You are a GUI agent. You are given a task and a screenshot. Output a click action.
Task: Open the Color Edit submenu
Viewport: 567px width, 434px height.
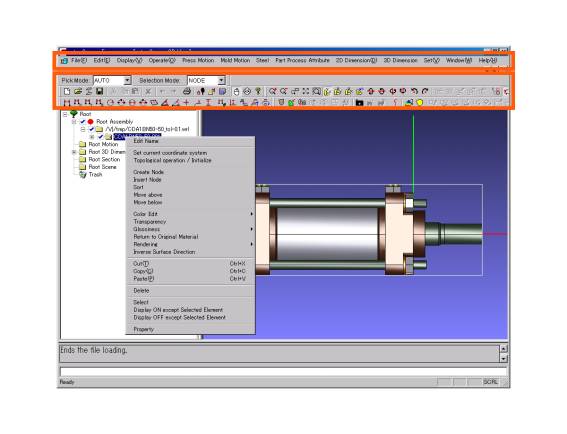[191, 214]
